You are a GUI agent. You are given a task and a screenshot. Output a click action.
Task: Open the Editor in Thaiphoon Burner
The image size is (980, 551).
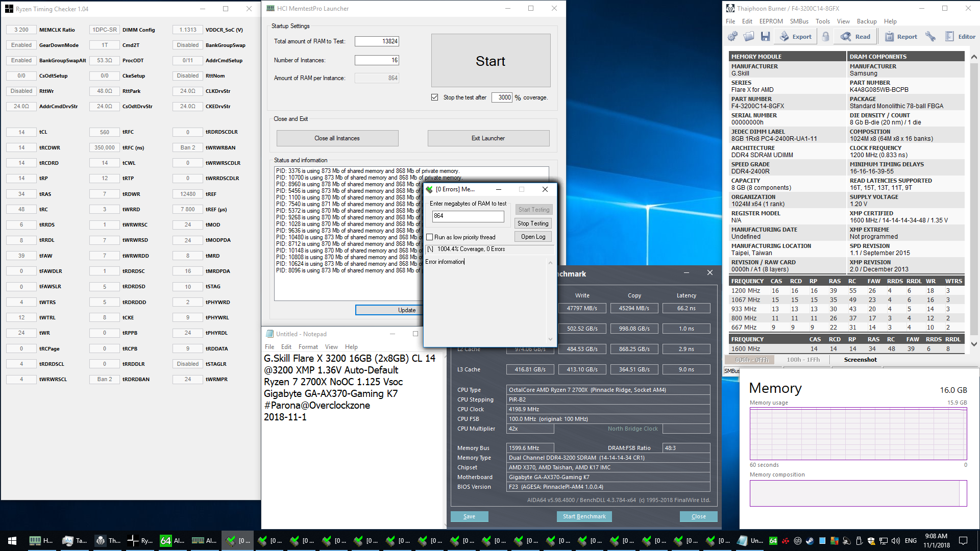(960, 36)
